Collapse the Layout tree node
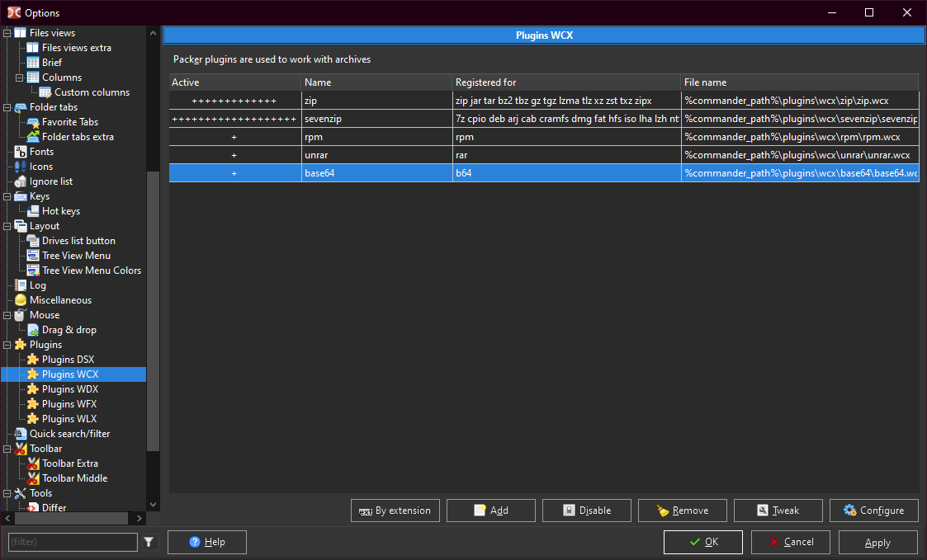This screenshot has width=927, height=560. (x=7, y=226)
